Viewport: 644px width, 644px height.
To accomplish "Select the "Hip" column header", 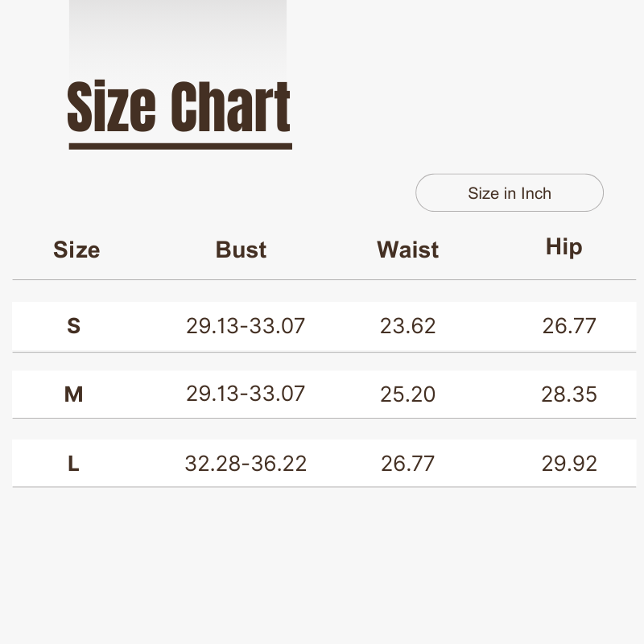I will coord(563,246).
